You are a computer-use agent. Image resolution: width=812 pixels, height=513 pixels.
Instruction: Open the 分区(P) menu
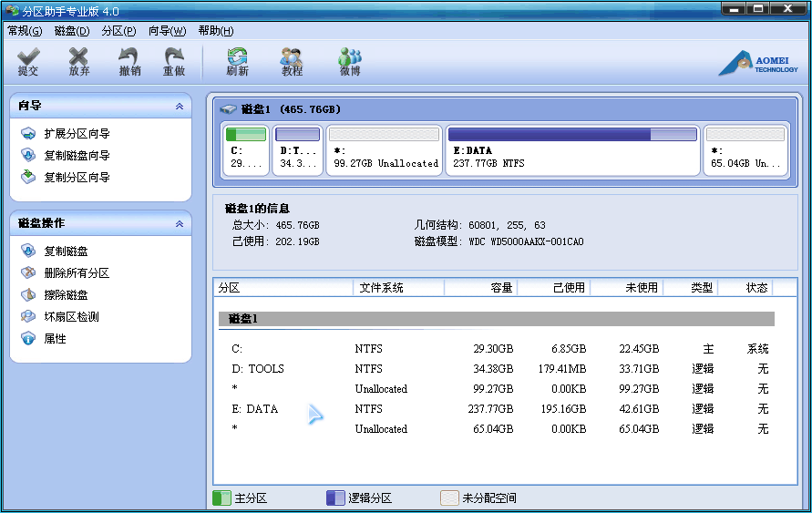pyautogui.click(x=118, y=31)
